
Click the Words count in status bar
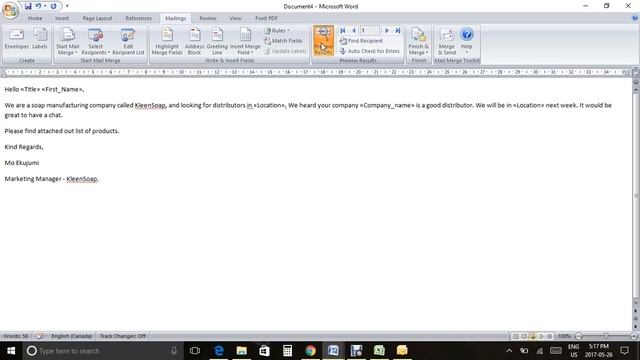[x=16, y=336]
